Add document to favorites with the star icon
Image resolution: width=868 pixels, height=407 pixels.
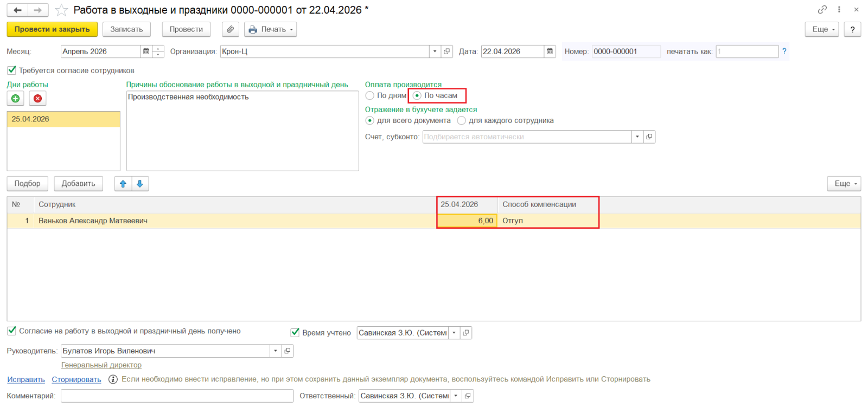[62, 10]
